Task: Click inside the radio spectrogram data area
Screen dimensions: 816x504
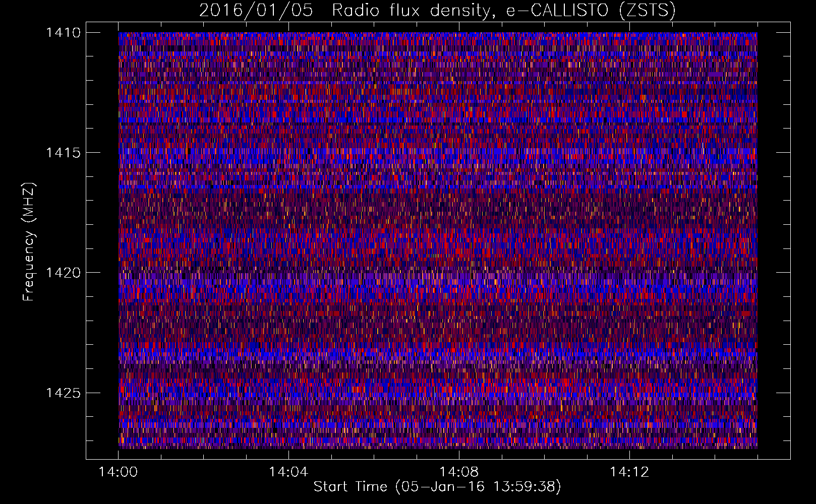Action: click(438, 240)
